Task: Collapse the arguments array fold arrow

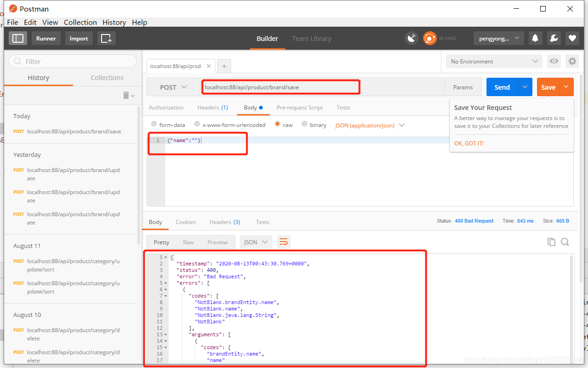Action: (x=165, y=335)
